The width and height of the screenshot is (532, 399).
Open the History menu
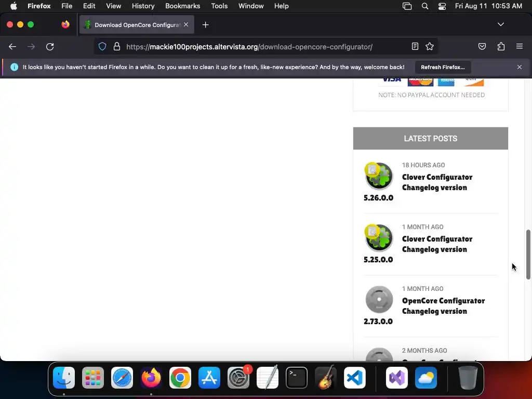143,6
